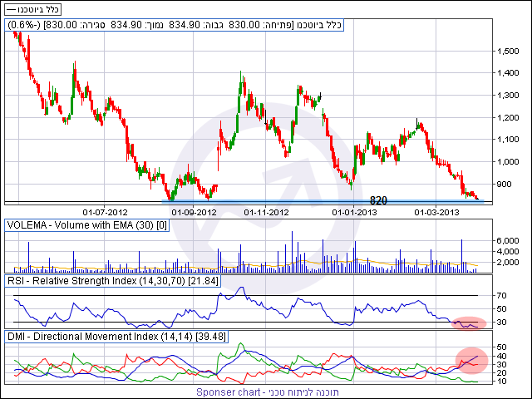This screenshot has height=399, width=532.
Task: Select the 4,000 volume axis label
Action: pyautogui.click(x=508, y=251)
